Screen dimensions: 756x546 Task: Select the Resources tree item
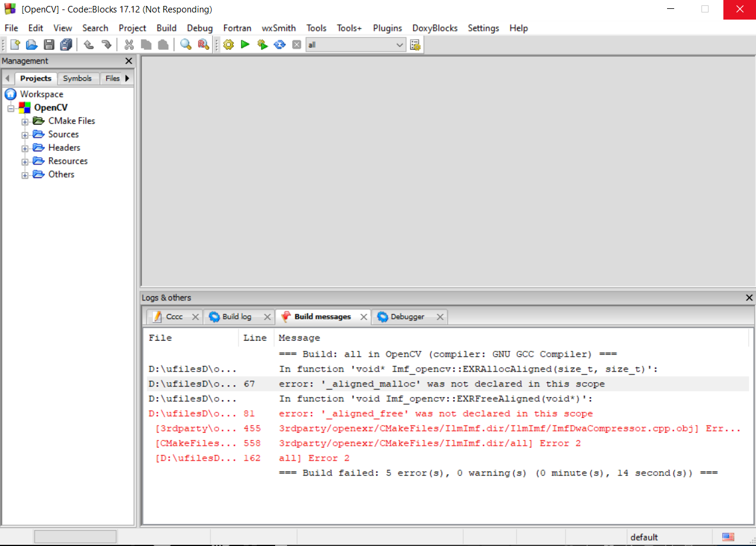68,161
